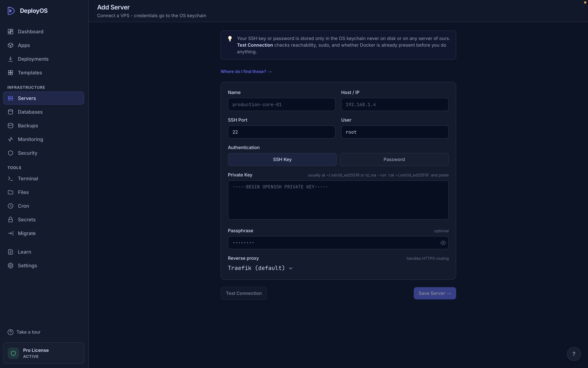Click the Deployments download icon

pos(11,59)
